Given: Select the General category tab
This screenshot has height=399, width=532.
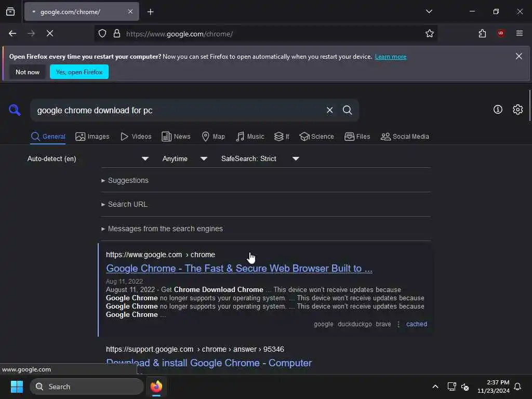Looking at the screenshot, I should [x=48, y=137].
